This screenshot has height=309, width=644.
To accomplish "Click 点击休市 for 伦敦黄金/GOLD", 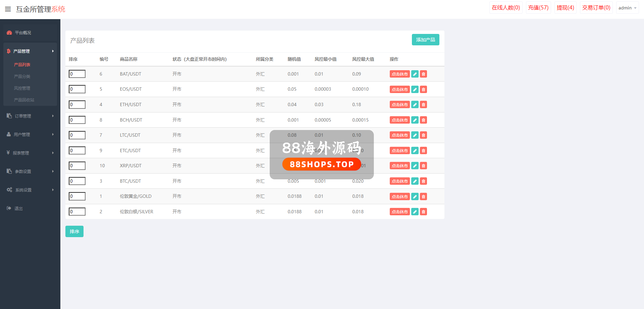I will click(x=399, y=196).
